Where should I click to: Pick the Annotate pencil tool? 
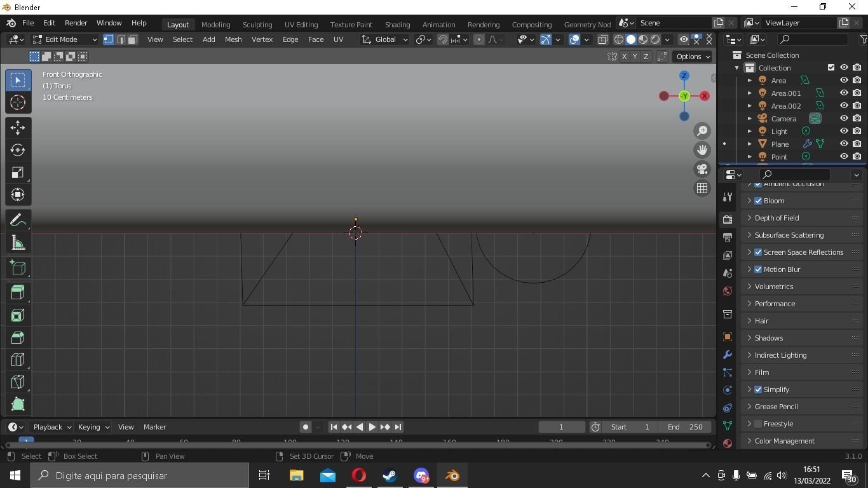[18, 220]
